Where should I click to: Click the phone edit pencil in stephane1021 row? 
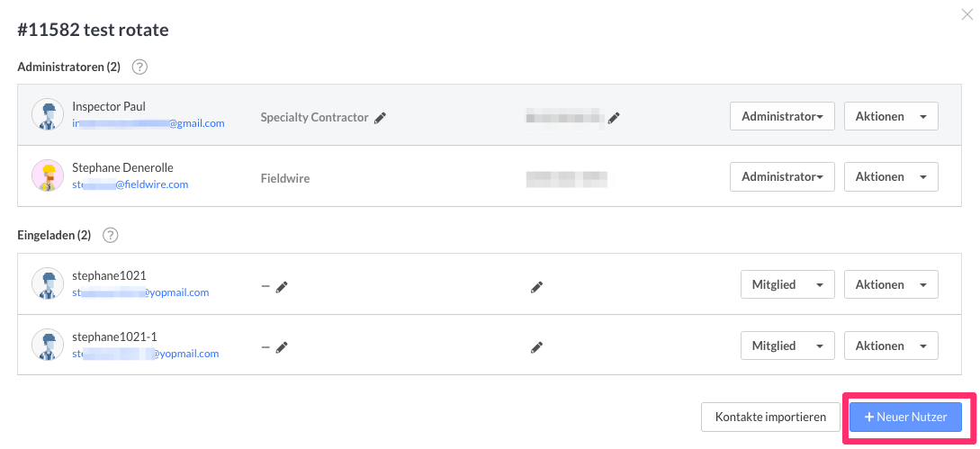coord(537,287)
